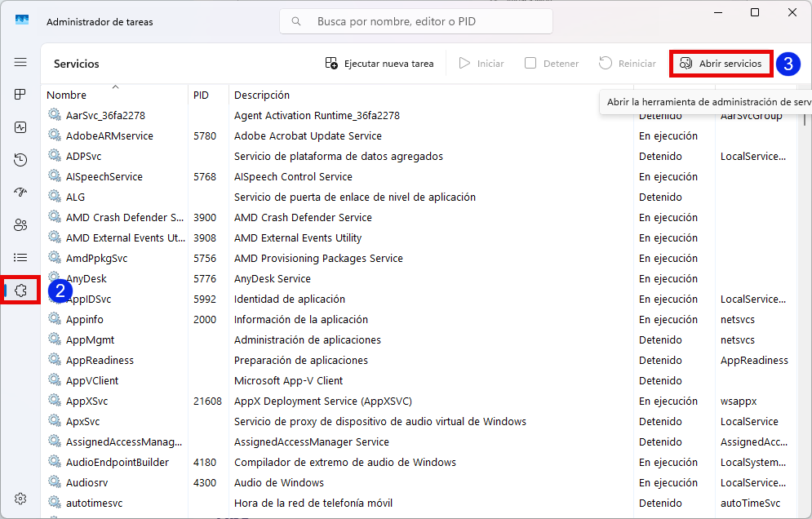Click the Appinfo gear icon
Viewport: 812px width, 519px height.
click(x=55, y=318)
